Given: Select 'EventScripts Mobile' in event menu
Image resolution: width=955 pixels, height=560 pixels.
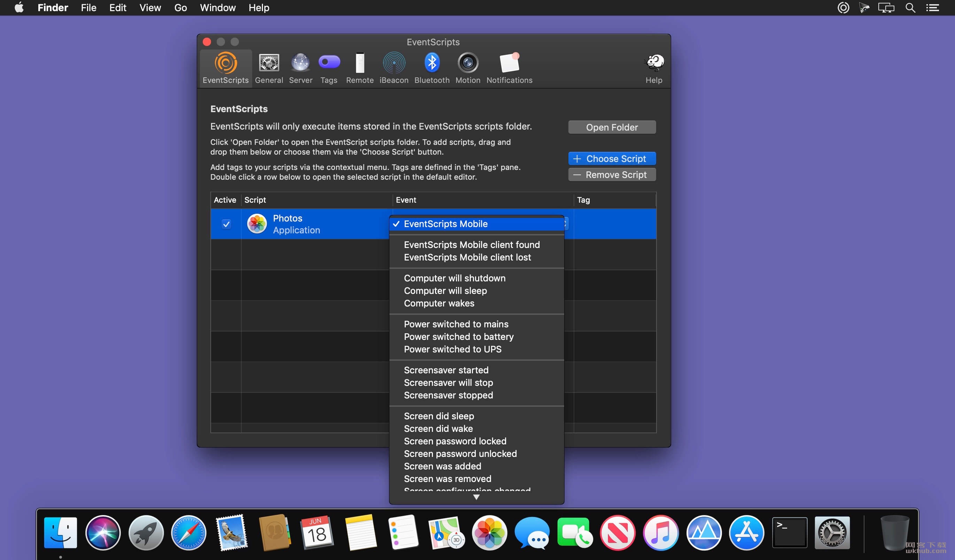Looking at the screenshot, I should click(477, 224).
